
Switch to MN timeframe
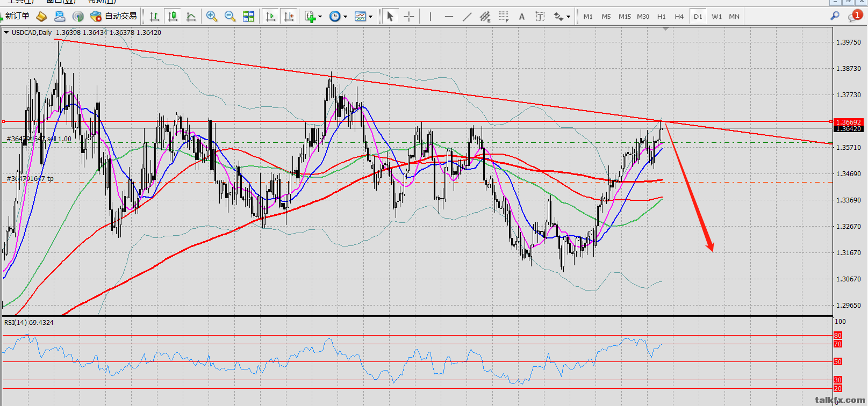(734, 17)
